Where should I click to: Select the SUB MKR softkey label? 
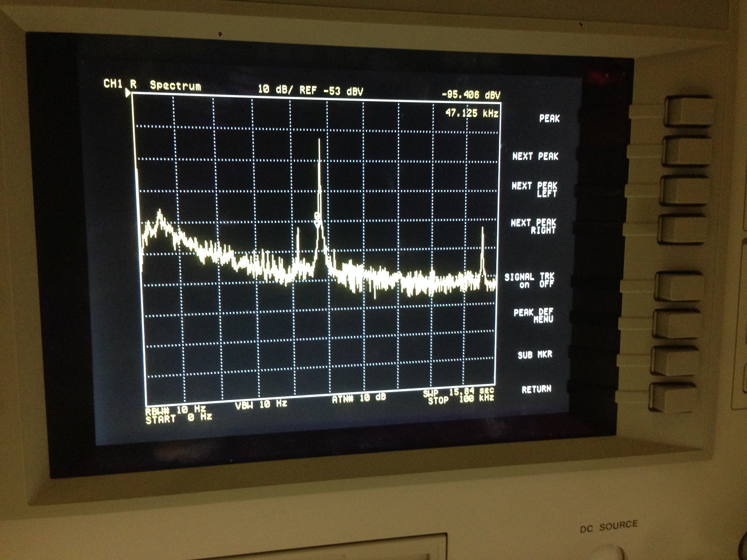coord(535,354)
